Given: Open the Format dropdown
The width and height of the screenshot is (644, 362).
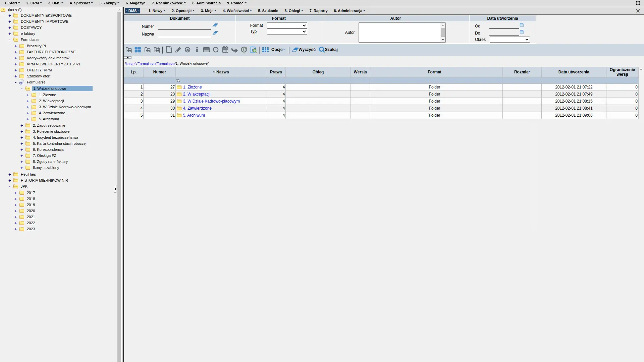Looking at the screenshot, I should [287, 25].
